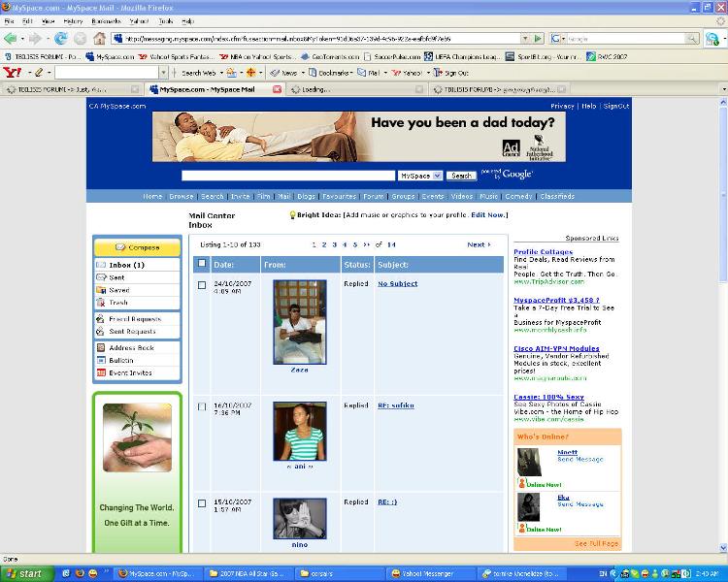
Task: Tick the checkbox for Zaza's message
Action: click(202, 285)
